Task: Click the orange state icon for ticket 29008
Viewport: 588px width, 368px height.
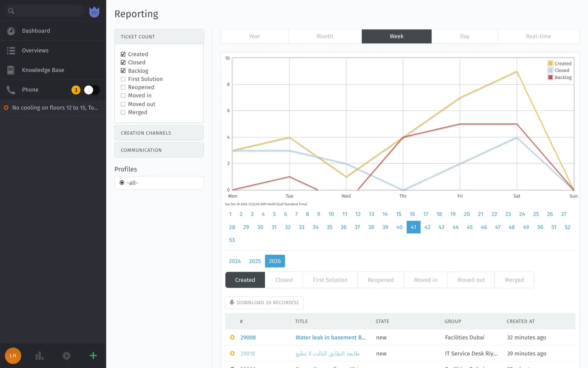Action: coord(232,337)
